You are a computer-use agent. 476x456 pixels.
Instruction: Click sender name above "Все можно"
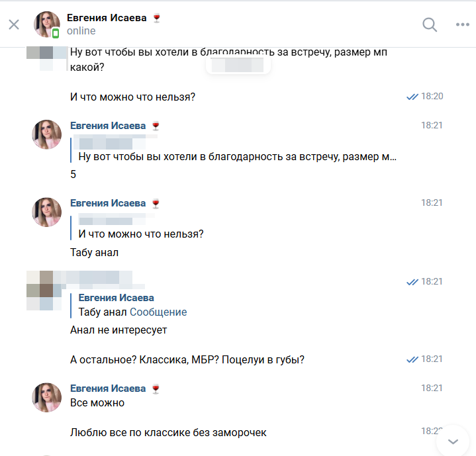pyautogui.click(x=108, y=388)
